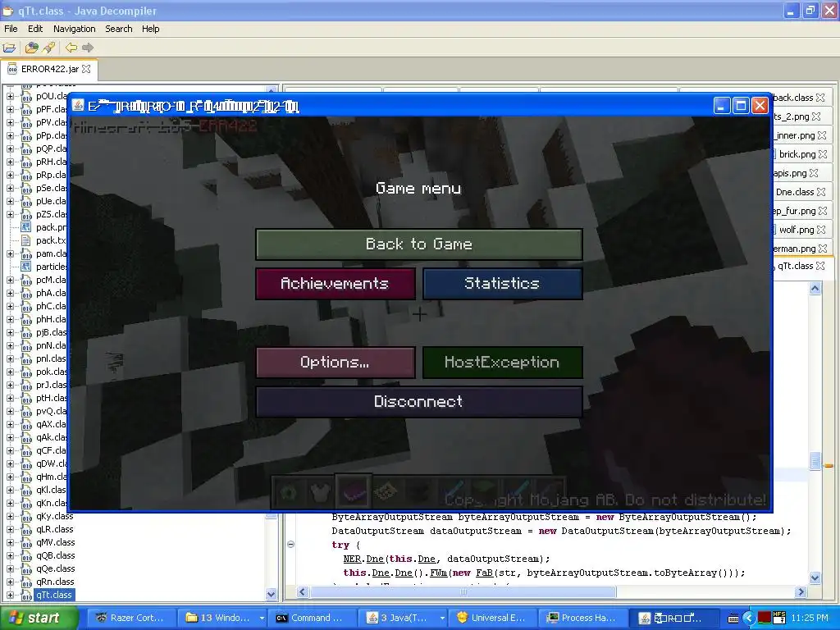
Task: Click the Open File toolbar icon
Action: point(9,48)
